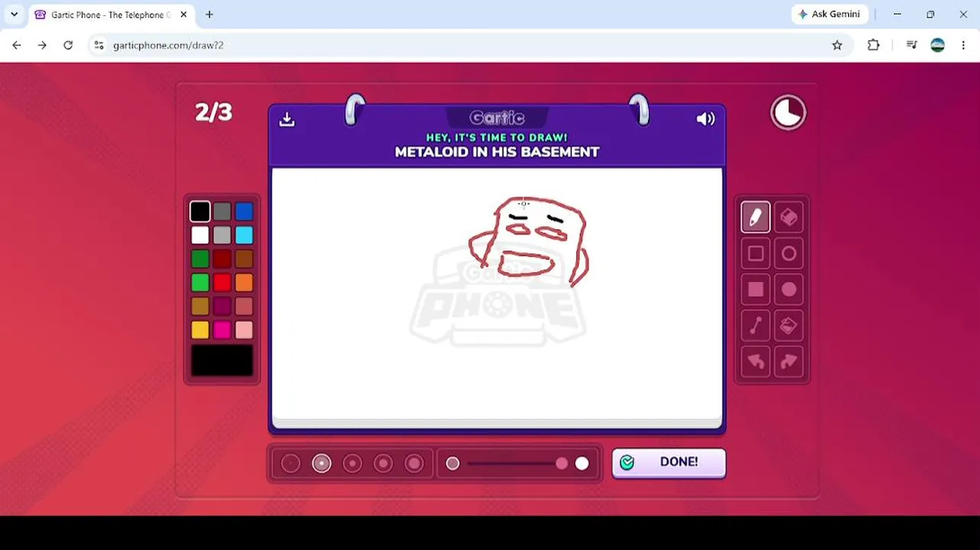Pick the filled rectangle shape tool
980x550 pixels.
(756, 290)
